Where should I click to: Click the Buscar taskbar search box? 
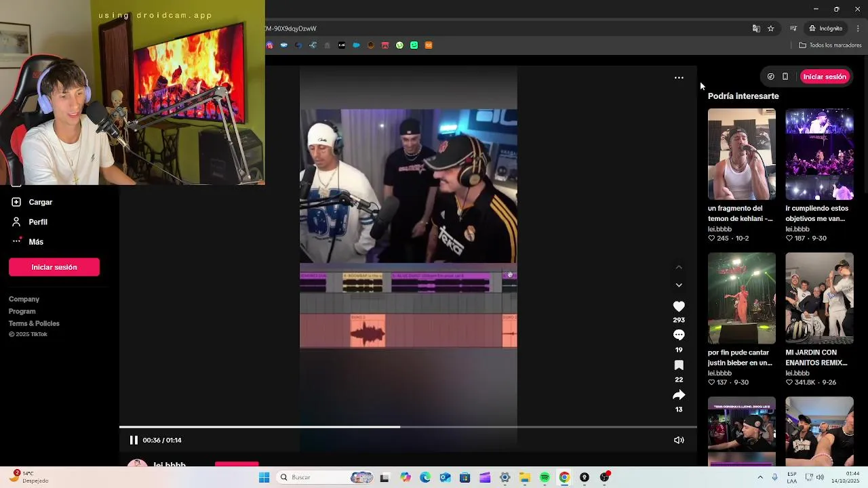[x=326, y=477]
